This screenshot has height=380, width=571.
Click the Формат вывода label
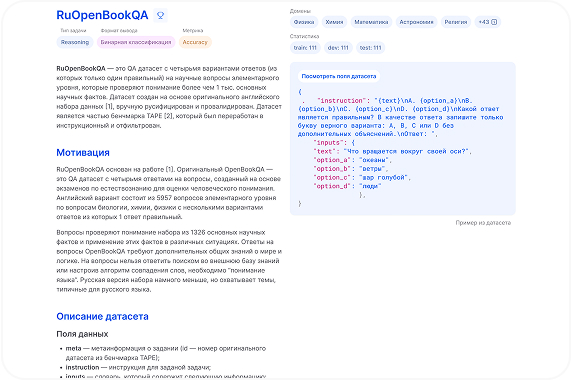tap(119, 31)
